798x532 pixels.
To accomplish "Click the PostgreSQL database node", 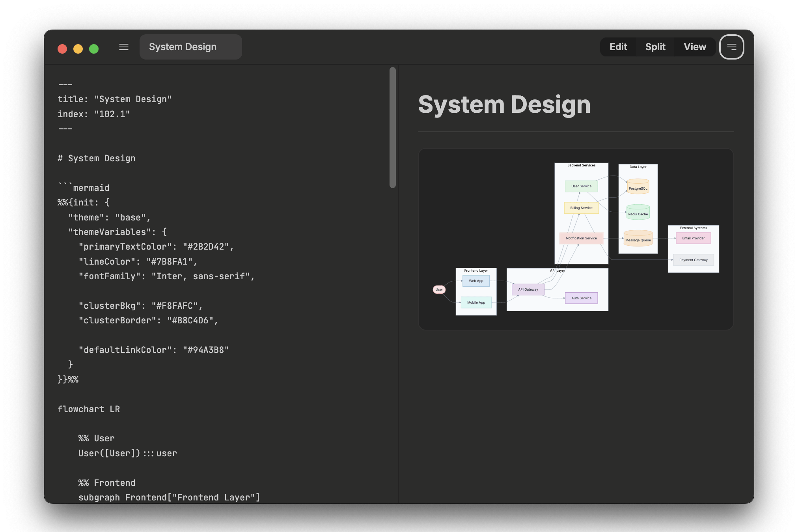I will tap(638, 187).
